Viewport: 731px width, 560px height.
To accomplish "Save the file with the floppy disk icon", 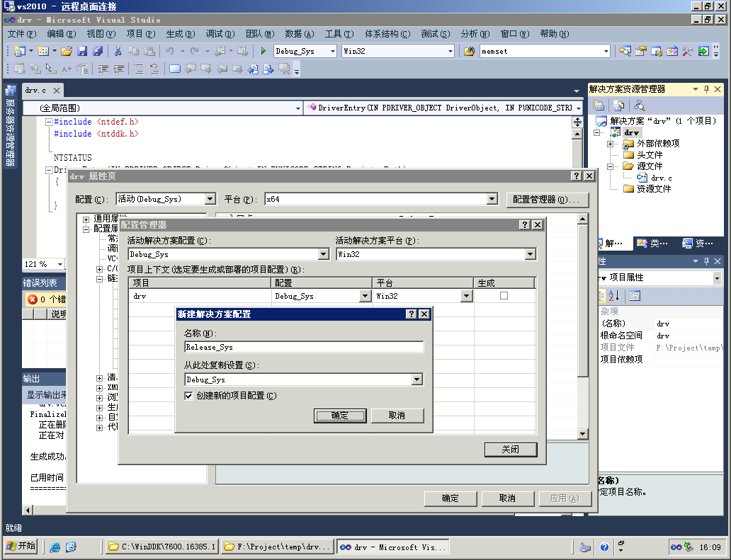I will (x=82, y=51).
